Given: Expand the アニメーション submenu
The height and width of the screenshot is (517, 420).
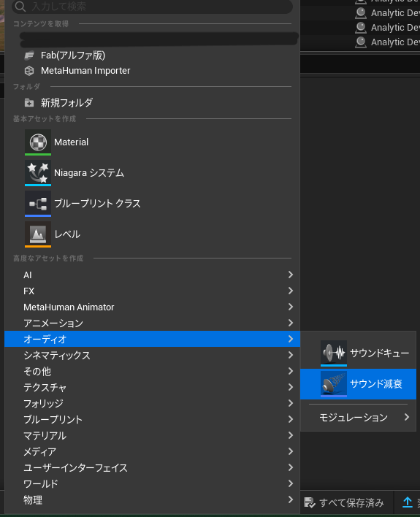Looking at the screenshot, I should coord(152,323).
